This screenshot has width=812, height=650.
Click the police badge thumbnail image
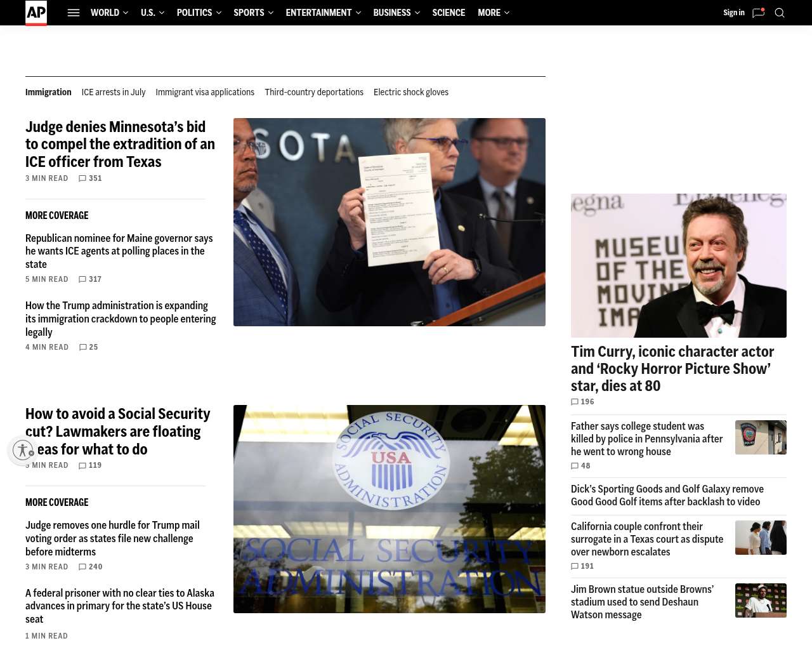click(761, 437)
